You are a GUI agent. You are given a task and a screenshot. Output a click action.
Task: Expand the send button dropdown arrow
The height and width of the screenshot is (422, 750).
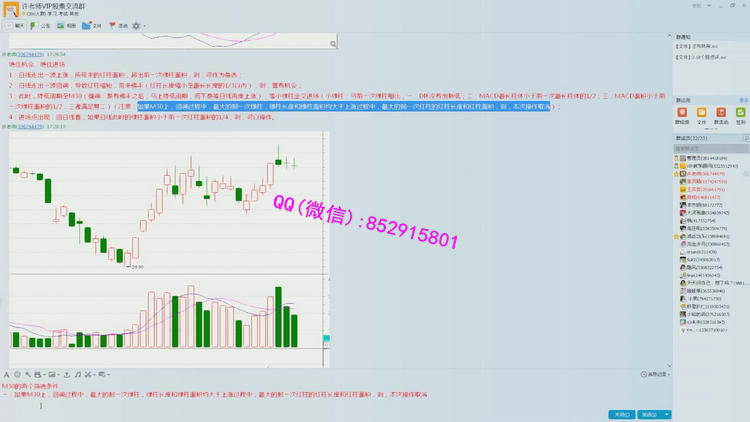pyautogui.click(x=667, y=414)
